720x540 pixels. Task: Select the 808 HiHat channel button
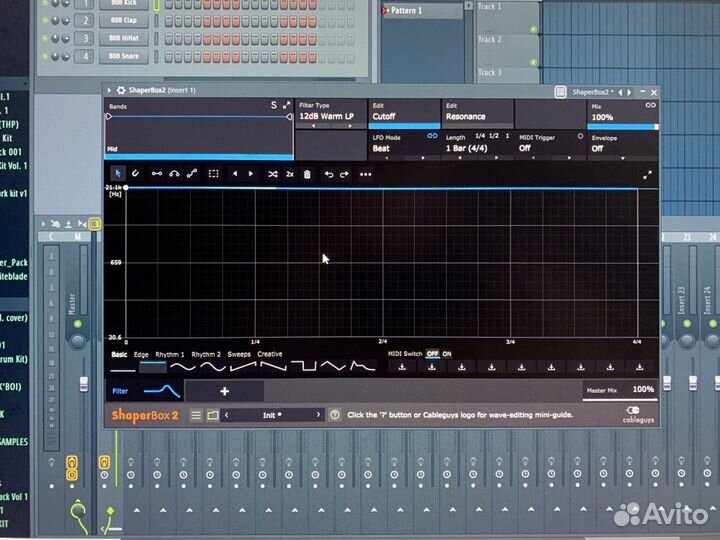pos(124,38)
